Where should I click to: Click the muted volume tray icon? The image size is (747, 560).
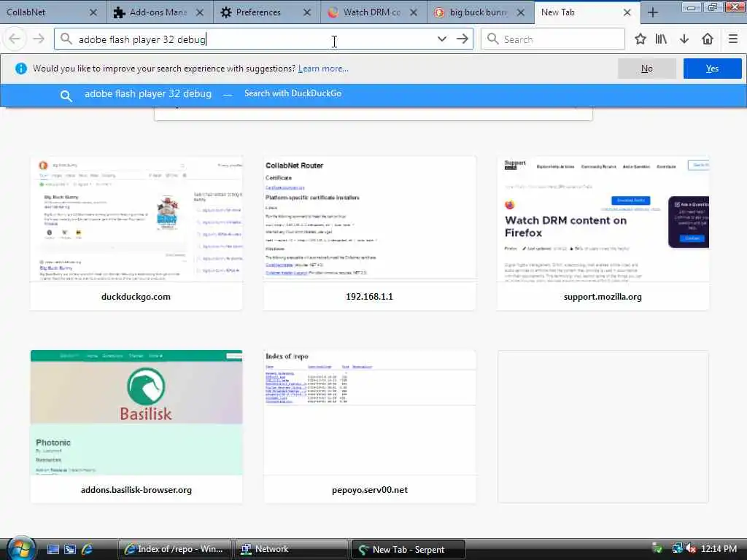click(690, 549)
